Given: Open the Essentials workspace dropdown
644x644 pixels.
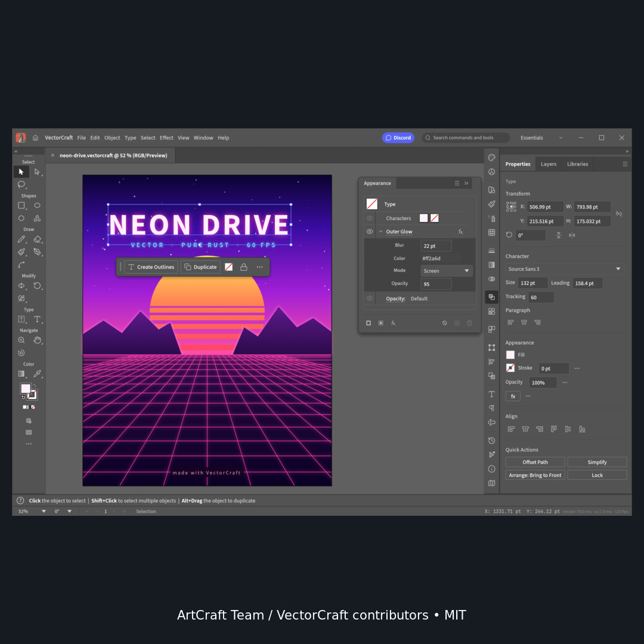Looking at the screenshot, I should tap(541, 138).
